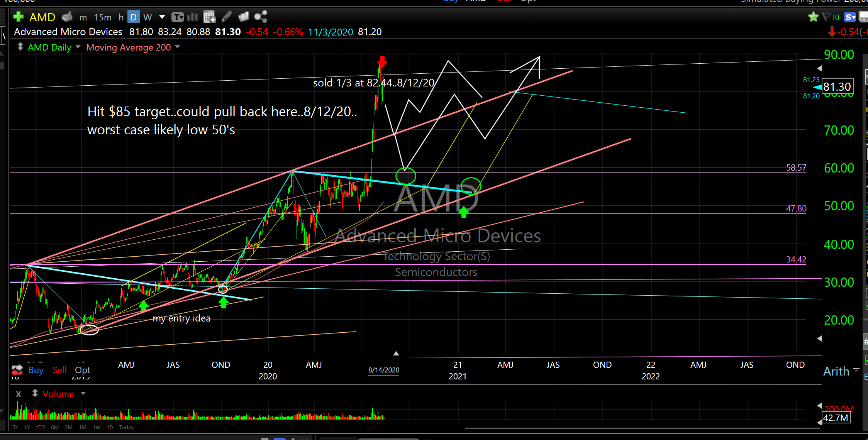Image resolution: width=868 pixels, height=440 pixels.
Task: Click the share nodes icon
Action: pyautogui.click(x=261, y=17)
